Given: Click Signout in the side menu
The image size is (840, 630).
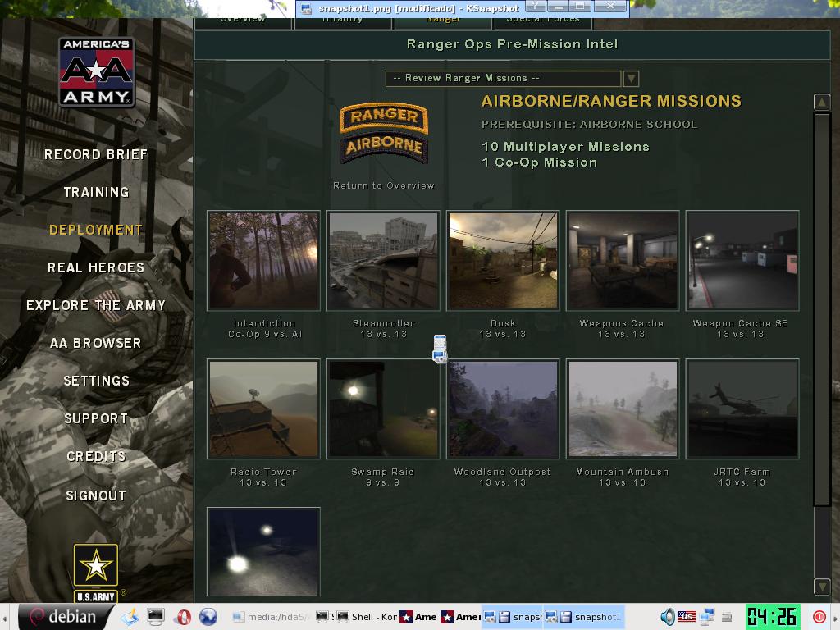Looking at the screenshot, I should coord(97,496).
